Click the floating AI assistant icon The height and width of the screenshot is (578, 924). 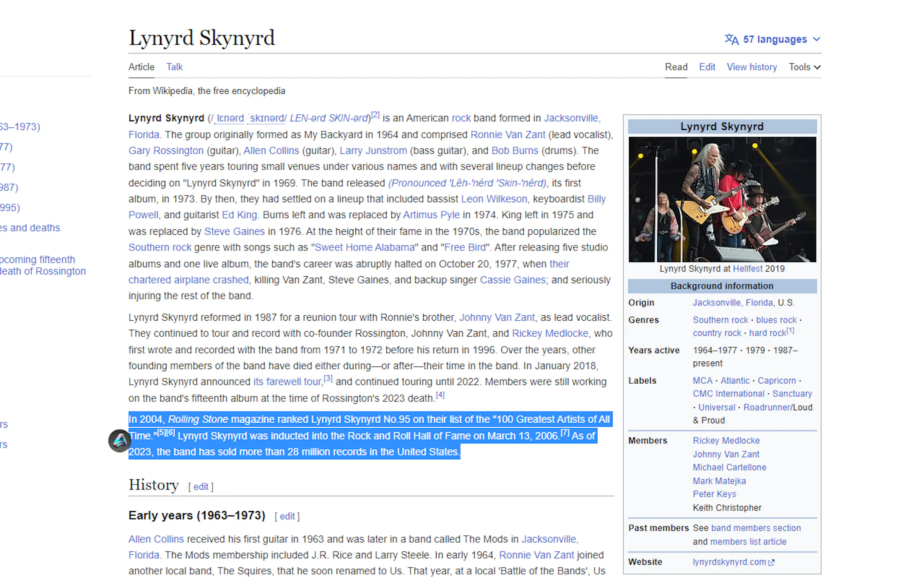(120, 441)
